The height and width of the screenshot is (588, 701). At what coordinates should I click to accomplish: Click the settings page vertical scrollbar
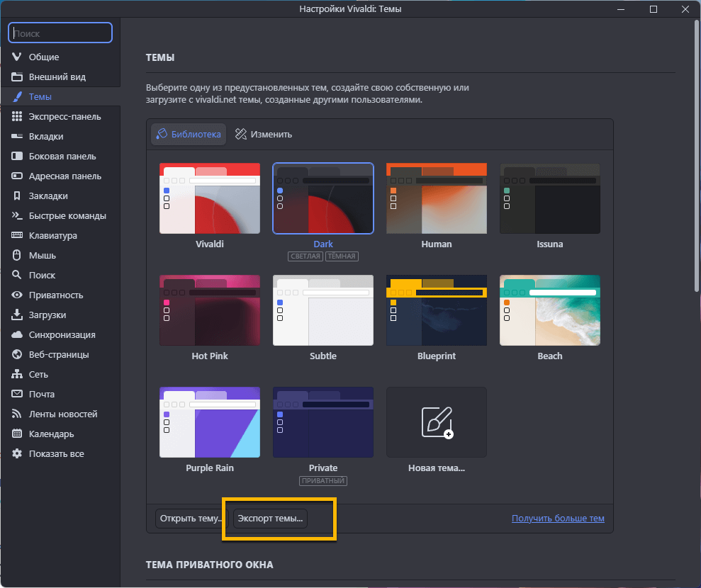(x=697, y=157)
